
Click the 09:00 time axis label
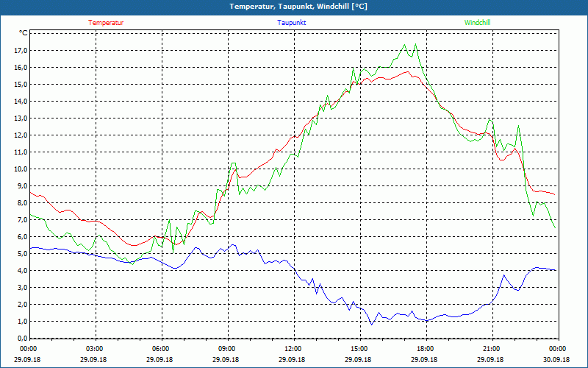pos(226,349)
